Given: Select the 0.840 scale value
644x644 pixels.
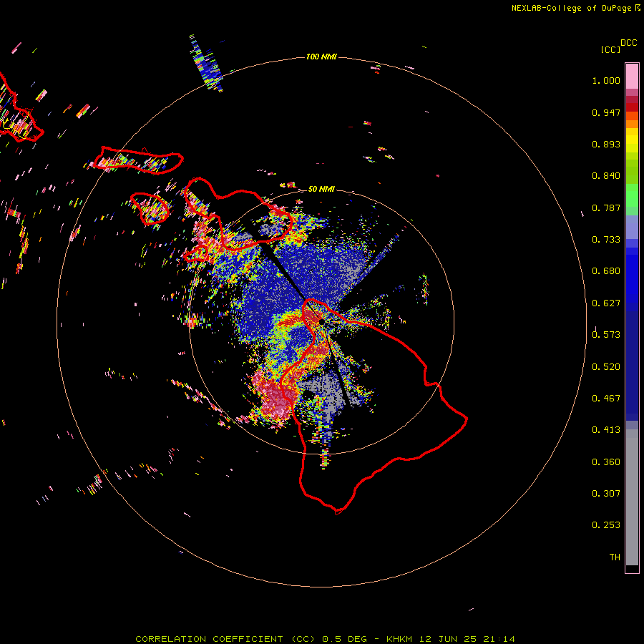Looking at the screenshot, I should point(606,176).
